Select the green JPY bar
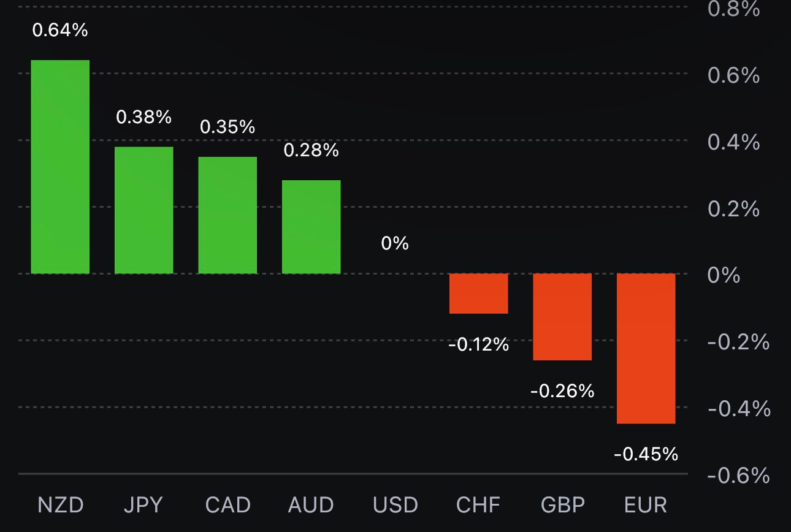Viewport: 791px width, 532px height. coord(144,210)
